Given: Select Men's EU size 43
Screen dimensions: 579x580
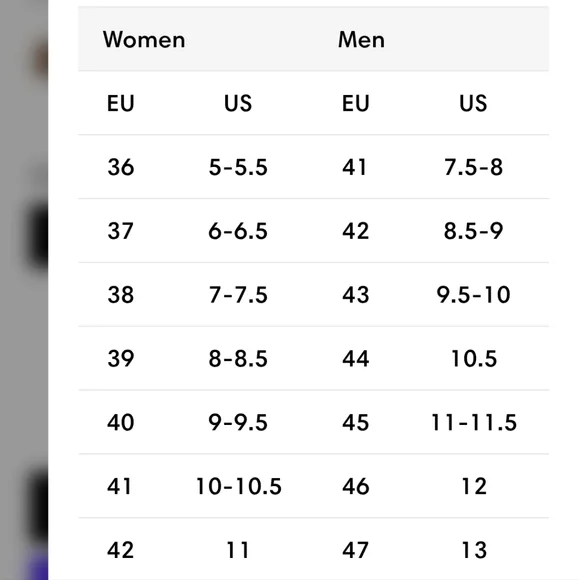Looking at the screenshot, I should (356, 295).
